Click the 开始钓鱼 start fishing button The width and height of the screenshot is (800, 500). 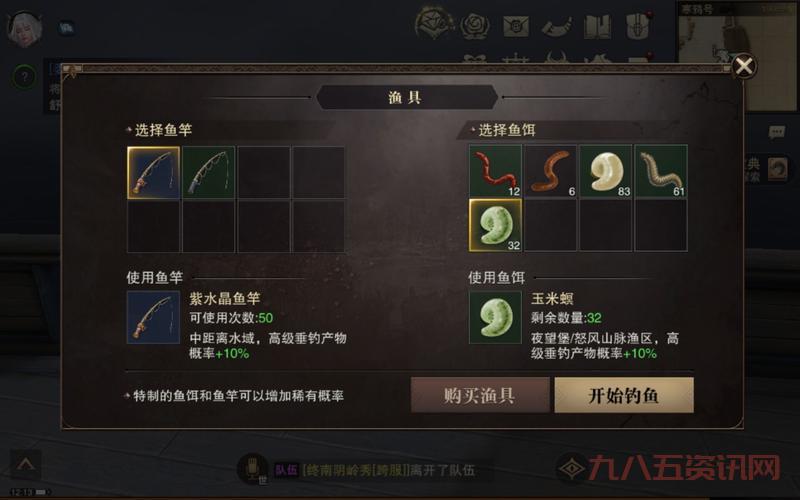click(624, 395)
